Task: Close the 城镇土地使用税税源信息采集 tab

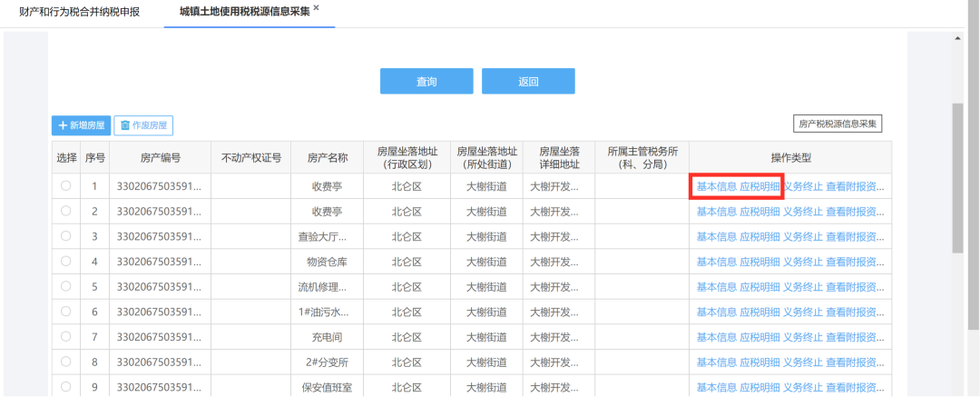Action: point(317,7)
